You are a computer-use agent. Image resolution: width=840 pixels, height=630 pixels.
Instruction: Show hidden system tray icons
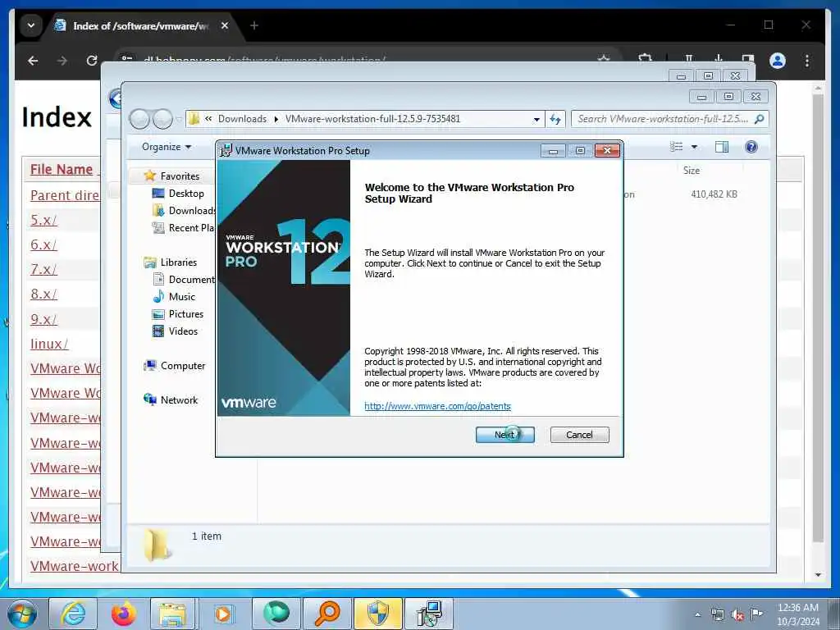pos(697,615)
